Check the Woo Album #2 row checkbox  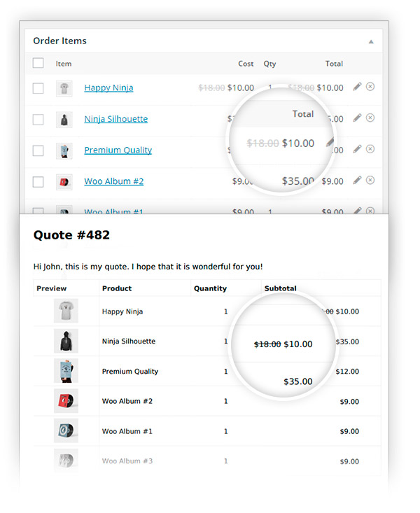point(38,182)
